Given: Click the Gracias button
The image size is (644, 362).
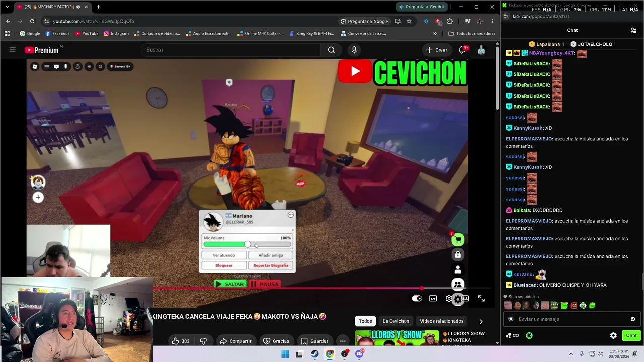Looking at the screenshot, I should click(276, 341).
